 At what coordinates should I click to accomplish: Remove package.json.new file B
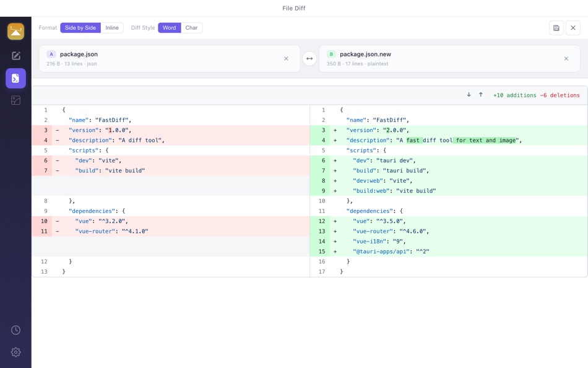(x=566, y=59)
